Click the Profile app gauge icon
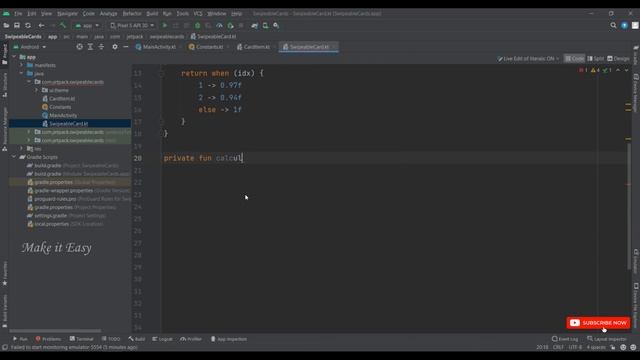 coord(219,25)
